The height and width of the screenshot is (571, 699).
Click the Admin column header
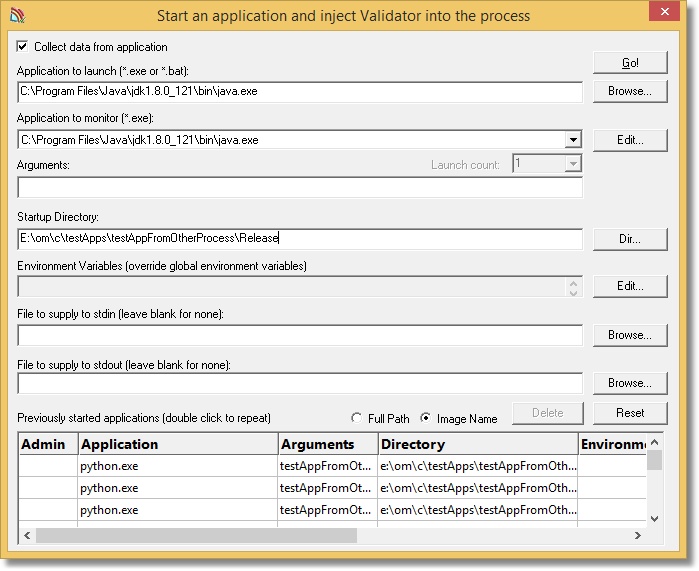(48, 444)
